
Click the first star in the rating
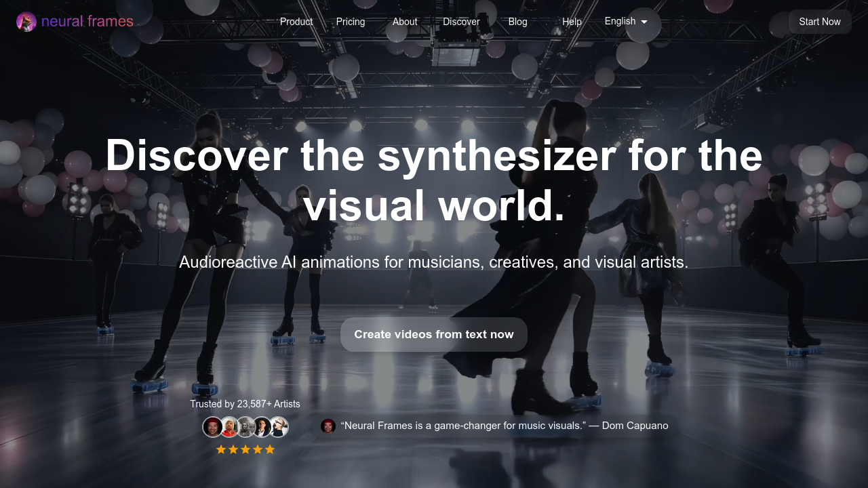pos(221,449)
